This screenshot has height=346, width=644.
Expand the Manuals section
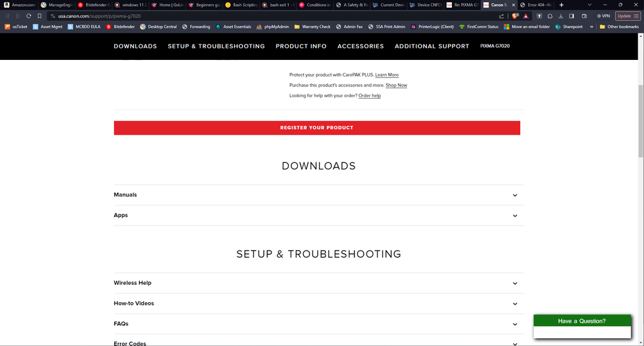click(318, 195)
